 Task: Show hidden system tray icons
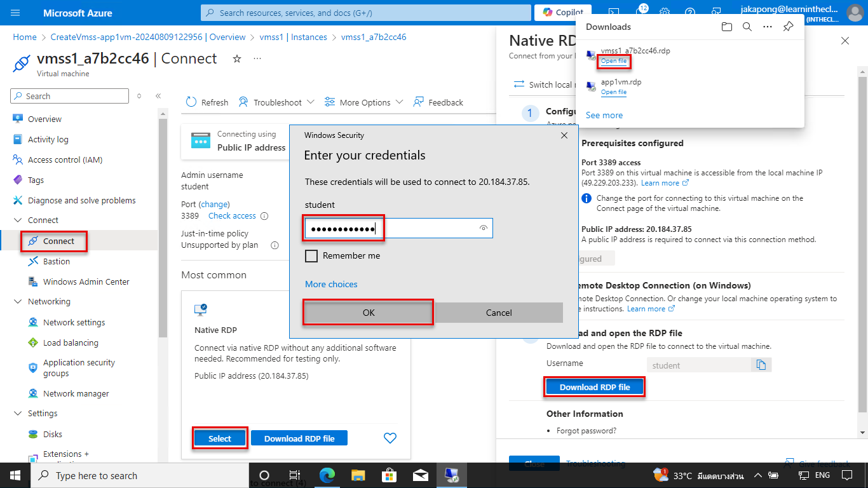(757, 475)
